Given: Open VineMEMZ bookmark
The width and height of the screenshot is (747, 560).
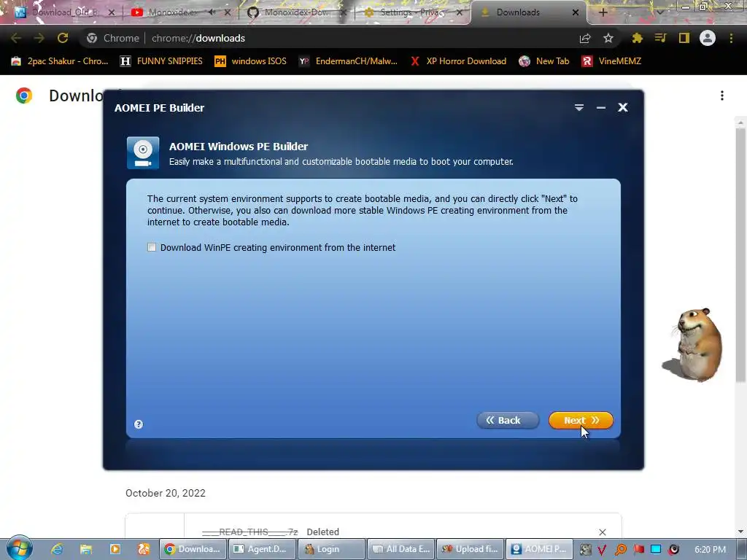Looking at the screenshot, I should (x=612, y=61).
